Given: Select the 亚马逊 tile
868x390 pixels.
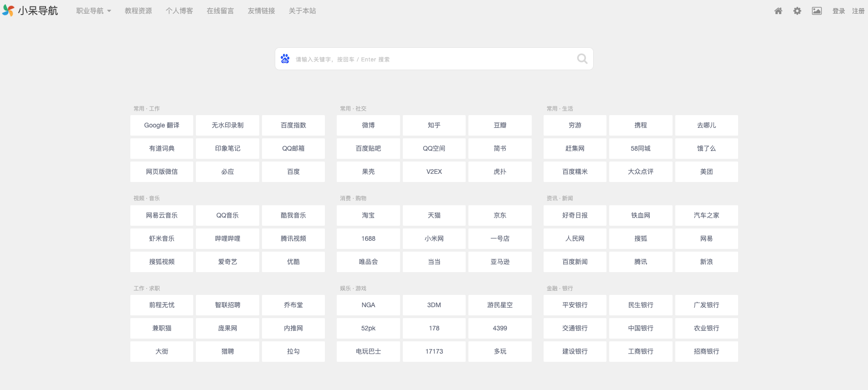Looking at the screenshot, I should 500,262.
